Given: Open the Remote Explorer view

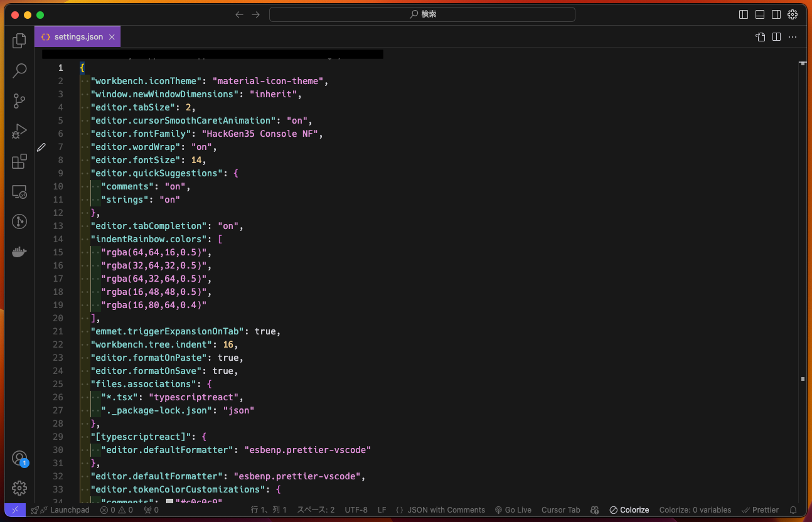Looking at the screenshot, I should [x=19, y=191].
